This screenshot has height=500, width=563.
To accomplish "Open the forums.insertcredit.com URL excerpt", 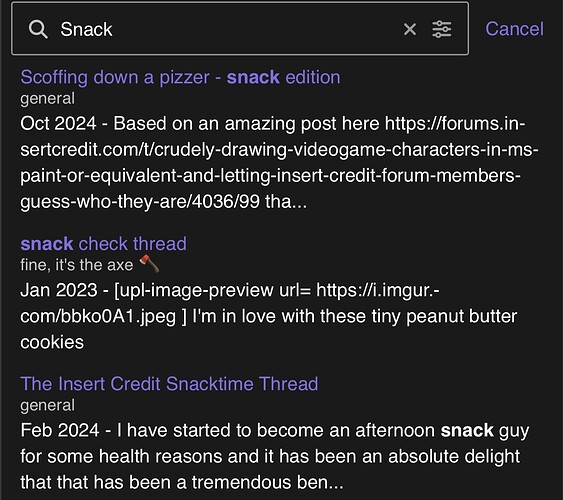I will point(279,163).
